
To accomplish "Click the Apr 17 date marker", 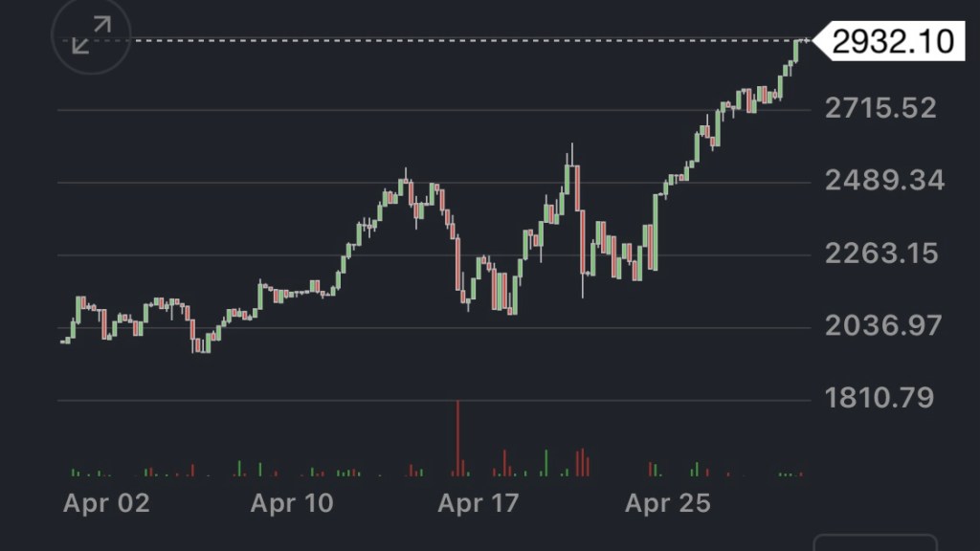I will tap(478, 503).
